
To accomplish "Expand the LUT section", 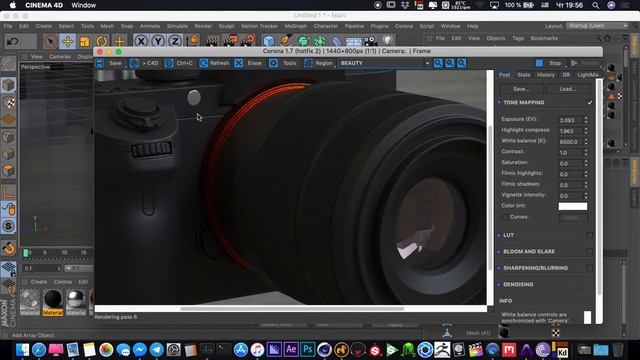I will pos(499,236).
